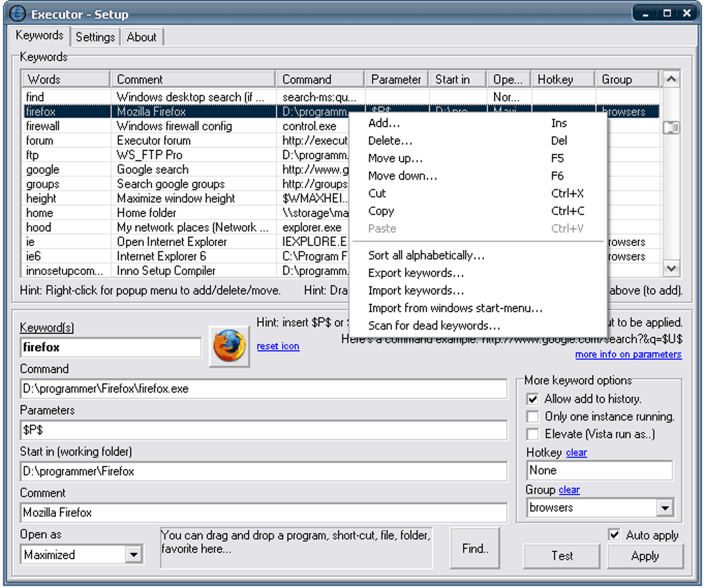Image resolution: width=705 pixels, height=588 pixels.
Task: Click into the Command path field
Action: 263,389
